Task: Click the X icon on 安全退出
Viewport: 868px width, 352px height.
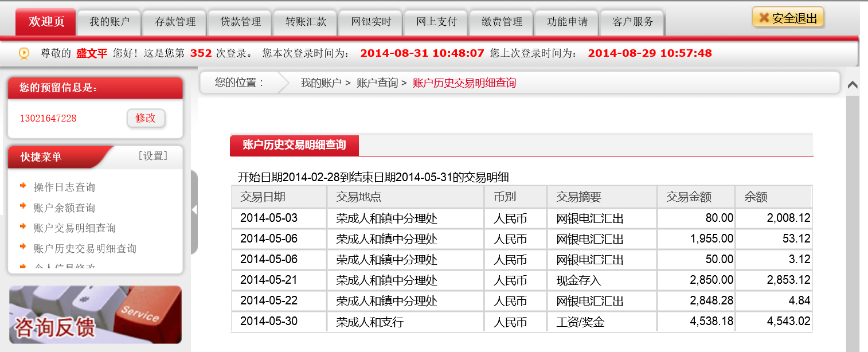Action: click(764, 18)
